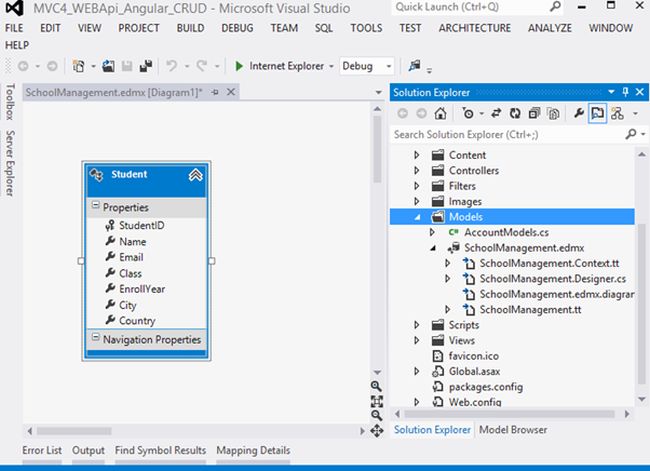Click the Pending Changes Filter clock icon
Screen dimensions: 650x471
[468, 113]
